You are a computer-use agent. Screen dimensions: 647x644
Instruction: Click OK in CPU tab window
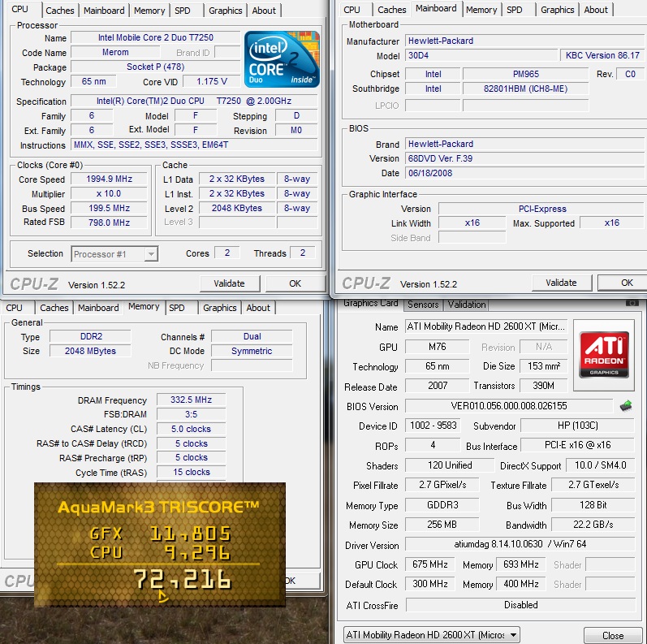295,283
